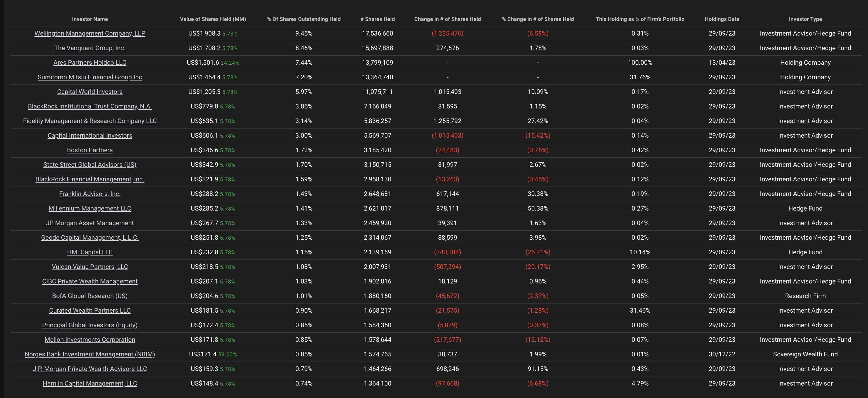Viewport: 868px width, 398px height.
Task: Select Ares Partners US$1,501.6 value cell
Action: 213,62
